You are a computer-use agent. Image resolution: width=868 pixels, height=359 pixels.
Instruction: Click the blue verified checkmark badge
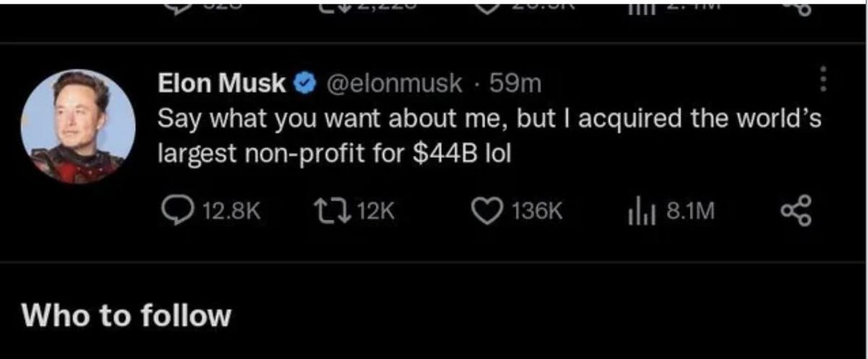pos(305,85)
